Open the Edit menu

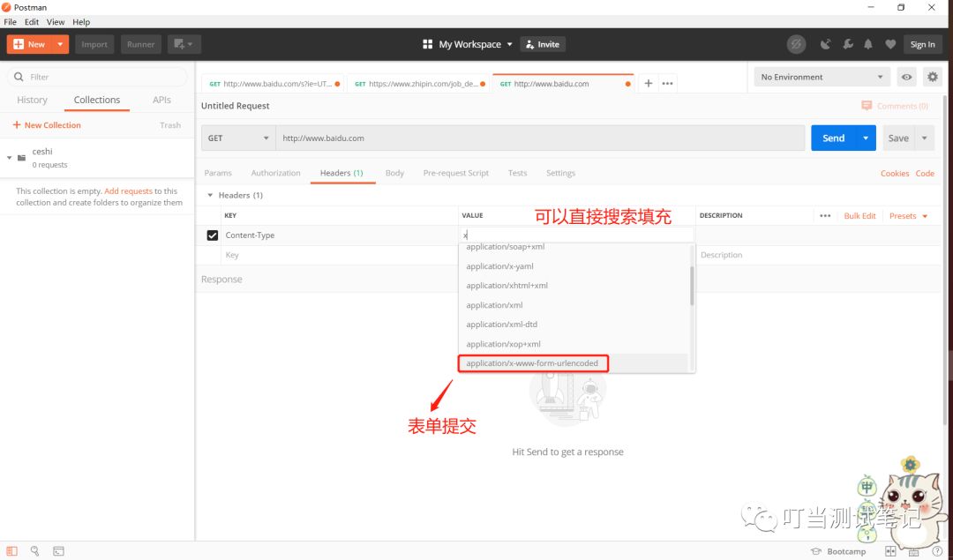point(32,22)
